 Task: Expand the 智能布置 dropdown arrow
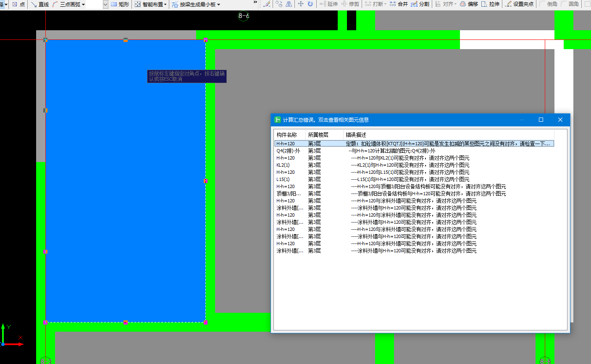point(165,5)
